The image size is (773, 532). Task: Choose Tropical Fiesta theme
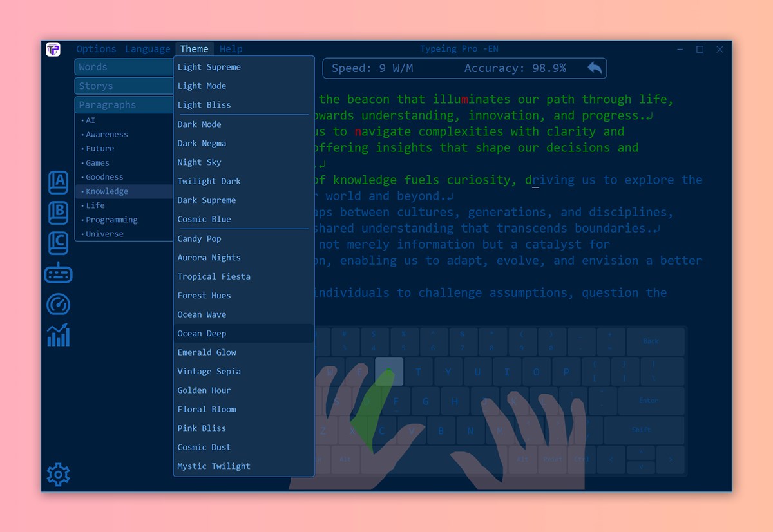pos(243,276)
